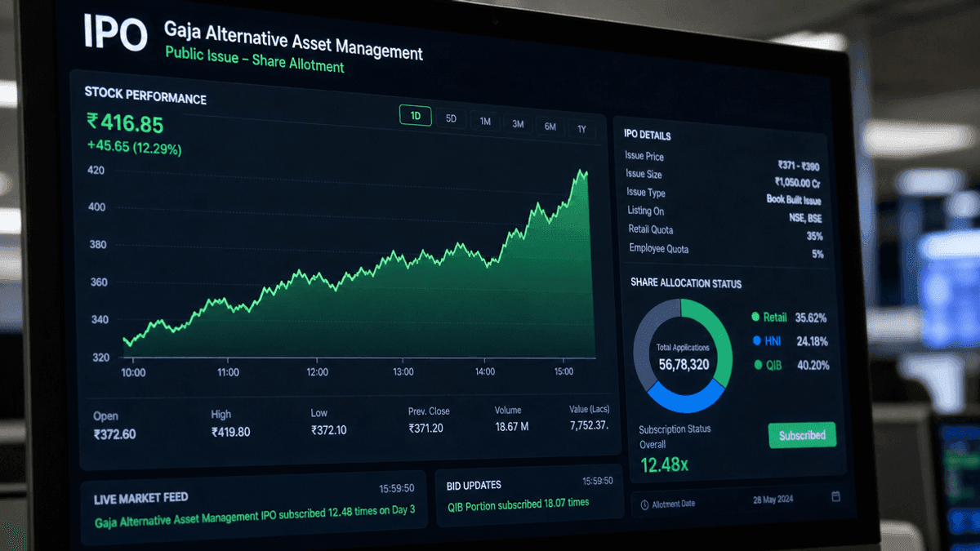Select the 3M time range tab

(518, 124)
